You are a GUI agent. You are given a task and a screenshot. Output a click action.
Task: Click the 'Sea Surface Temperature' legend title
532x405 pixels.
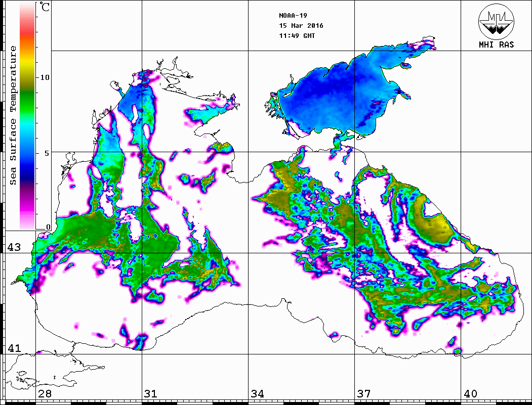pos(13,115)
